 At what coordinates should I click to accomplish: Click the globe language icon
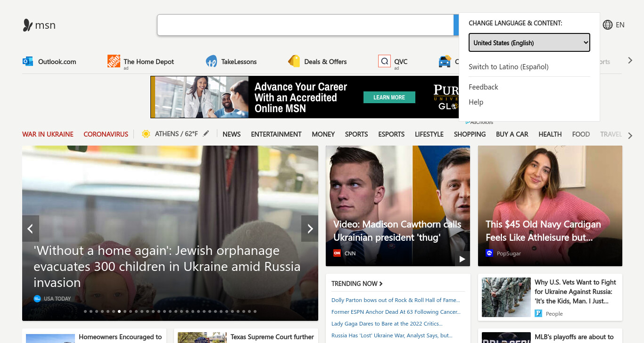[608, 25]
